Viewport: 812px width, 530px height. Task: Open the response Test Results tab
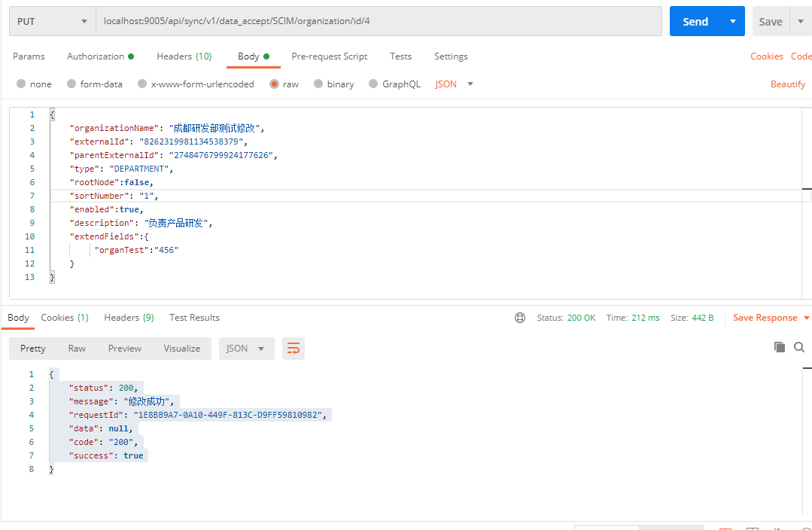[x=194, y=318]
